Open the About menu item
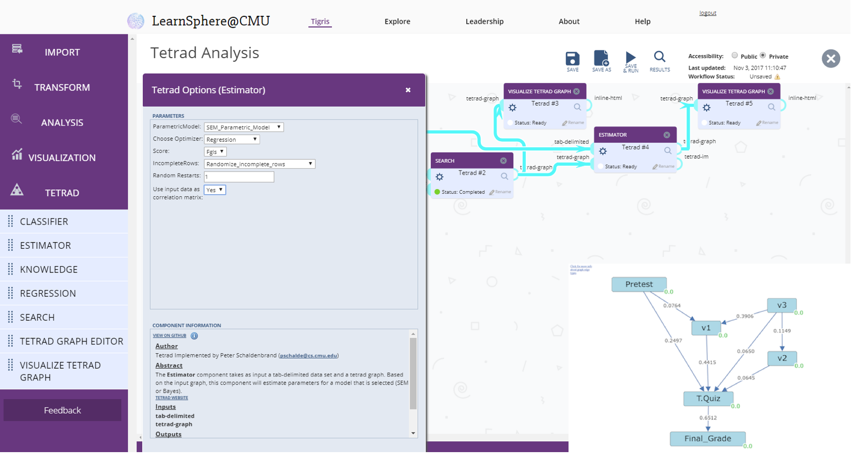868x465 pixels. click(569, 22)
